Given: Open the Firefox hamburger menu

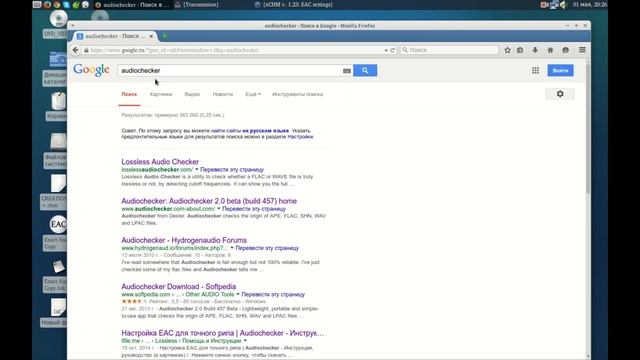Looking at the screenshot, I should tap(582, 50).
